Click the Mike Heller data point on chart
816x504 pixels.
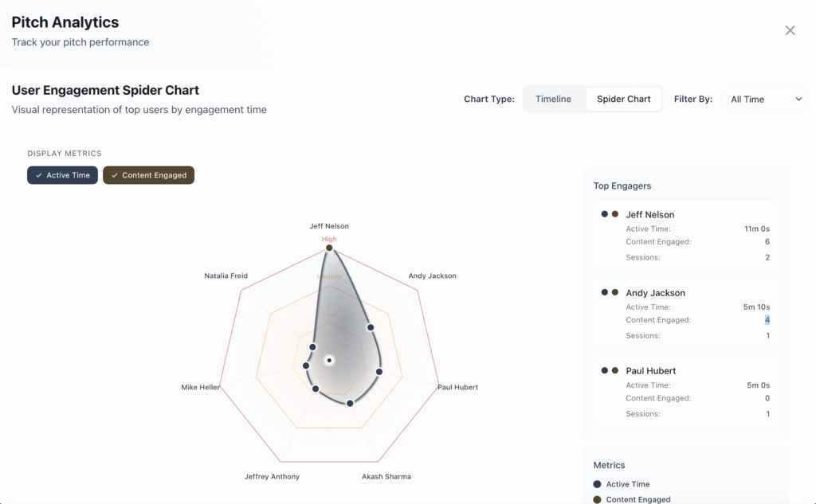point(306,365)
